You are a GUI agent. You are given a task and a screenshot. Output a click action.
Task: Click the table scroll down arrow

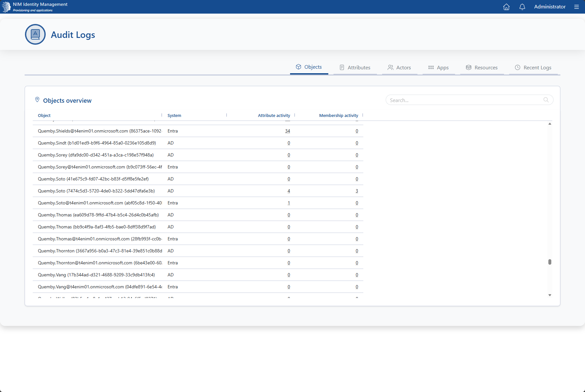pyautogui.click(x=550, y=295)
